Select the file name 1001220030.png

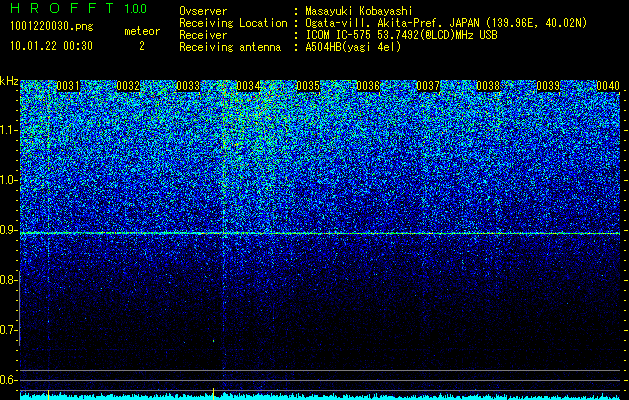tap(52, 27)
